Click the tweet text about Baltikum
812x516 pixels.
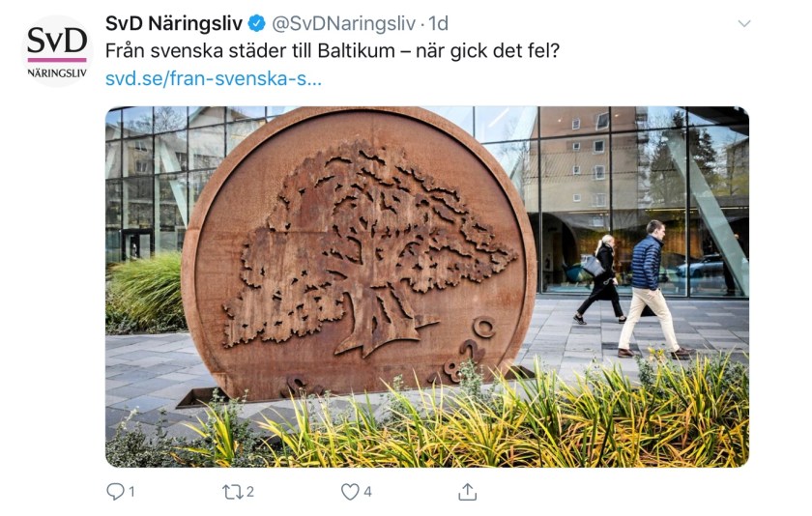click(x=333, y=51)
